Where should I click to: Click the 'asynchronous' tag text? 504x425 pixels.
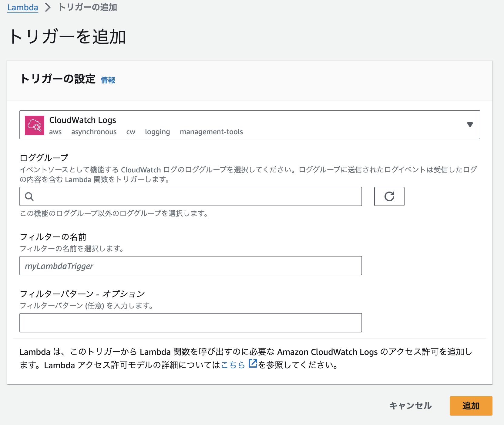coord(94,132)
